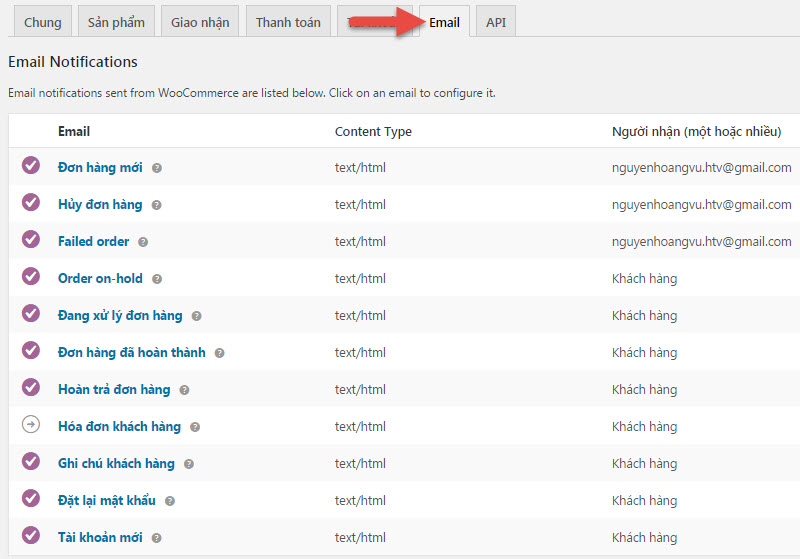
Task: Click help icon next to Order on-hold
Action: coord(157,279)
